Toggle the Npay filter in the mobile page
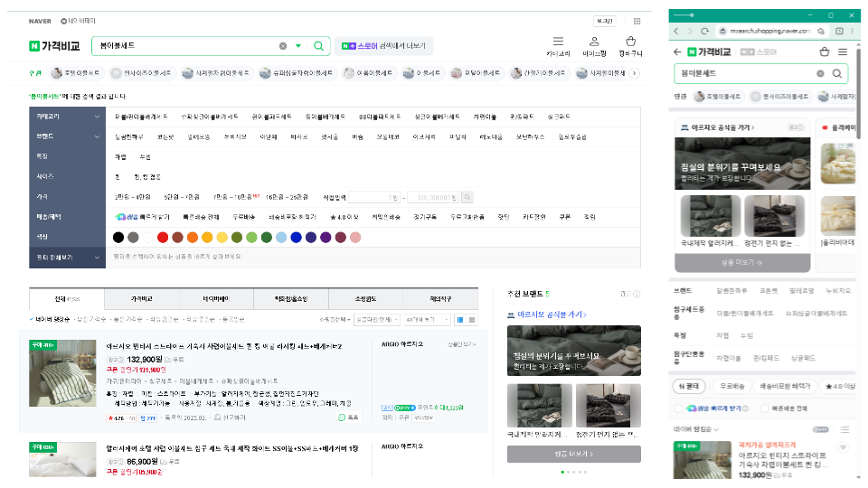Screen dimensions: 868x488 (x=820, y=429)
